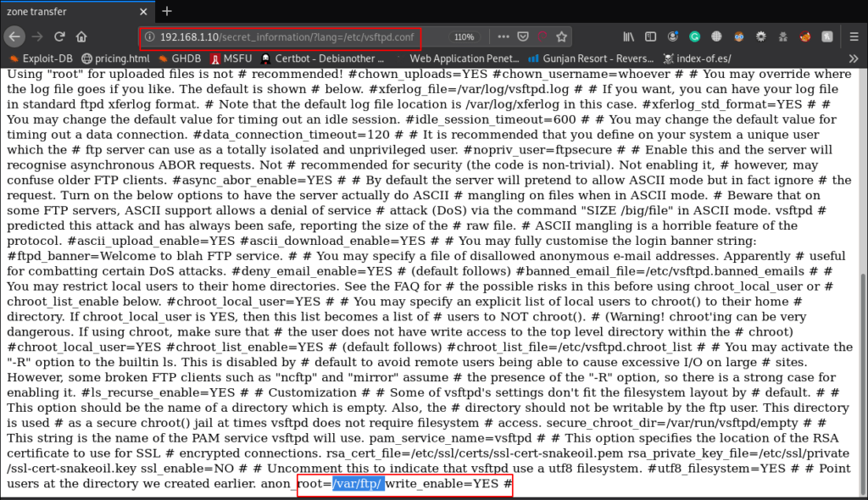Screen dimensions: 868x500
Task: Save page to Pocket
Action: [523, 37]
